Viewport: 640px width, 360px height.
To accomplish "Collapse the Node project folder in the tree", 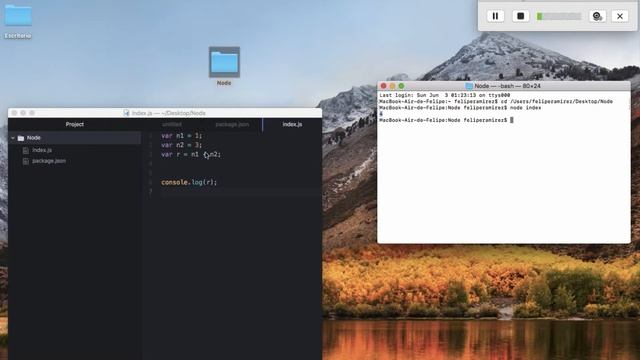I will [x=13, y=138].
